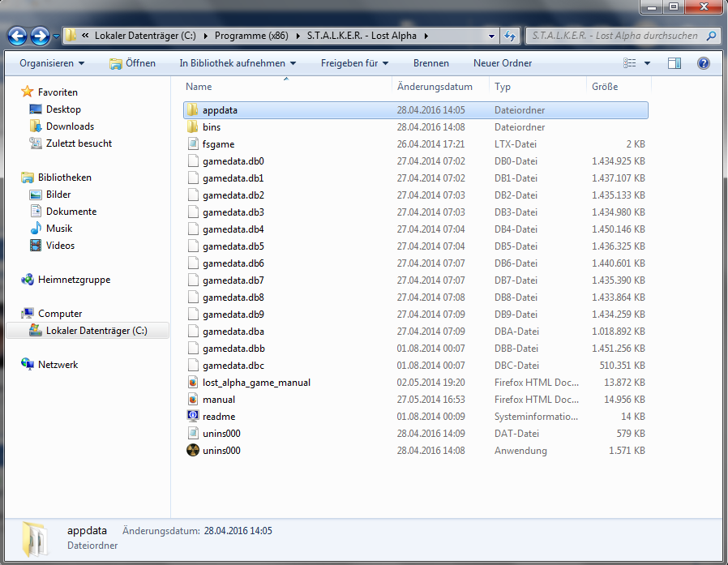The width and height of the screenshot is (728, 565).
Task: Click the large appdata folder icon in details pane
Action: click(34, 539)
